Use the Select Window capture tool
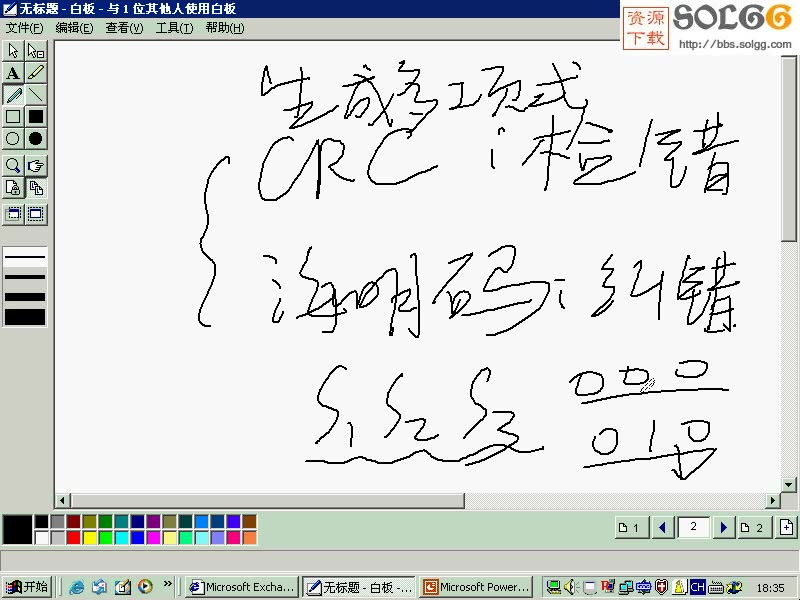Screen dimensions: 800x600 (x=13, y=212)
